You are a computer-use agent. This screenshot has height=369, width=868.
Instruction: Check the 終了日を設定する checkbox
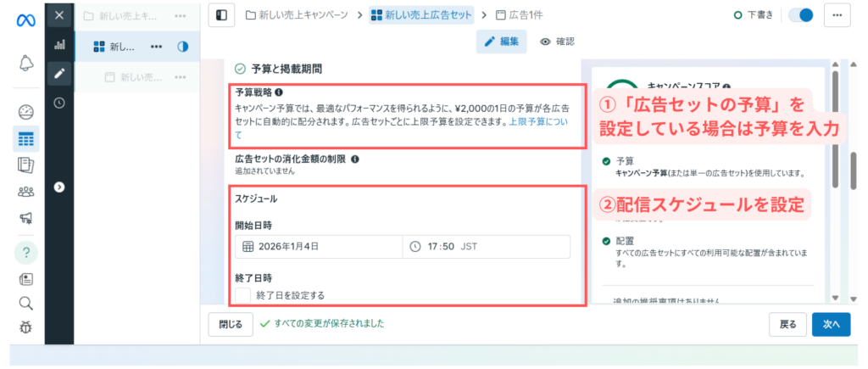coord(242,295)
